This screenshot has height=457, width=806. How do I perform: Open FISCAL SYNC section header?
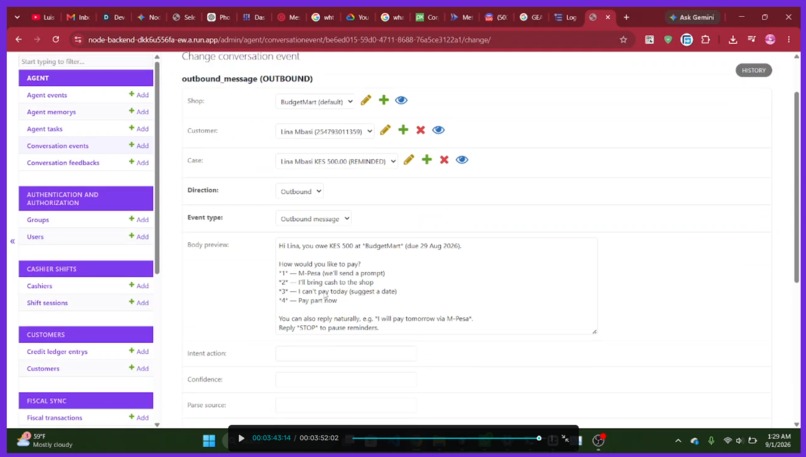pyautogui.click(x=86, y=400)
